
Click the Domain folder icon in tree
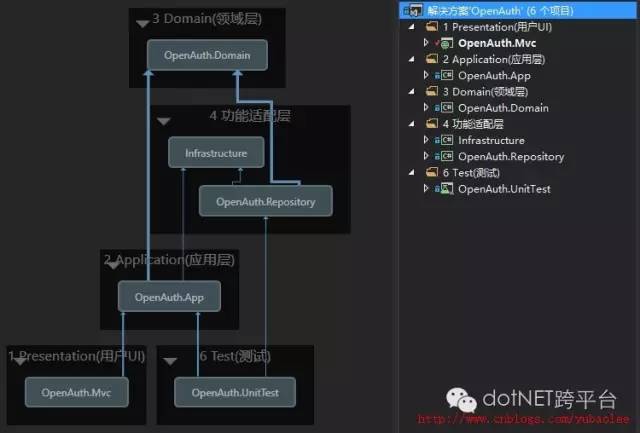432,91
